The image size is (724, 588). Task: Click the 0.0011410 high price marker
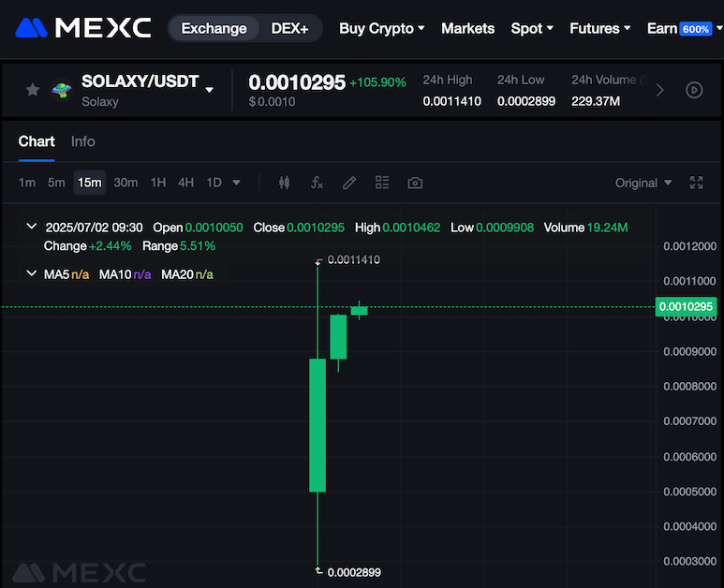pyautogui.click(x=354, y=260)
